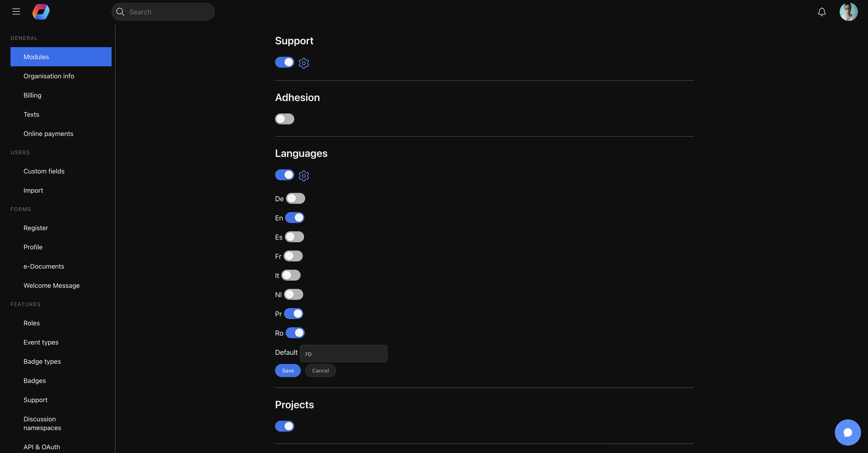Focus the Search input box

pyautogui.click(x=168, y=12)
